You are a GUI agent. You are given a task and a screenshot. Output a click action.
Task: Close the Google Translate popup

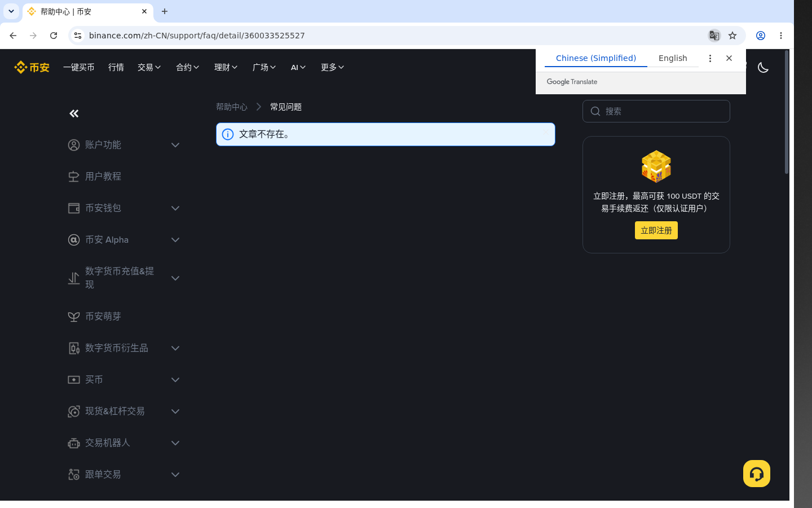tap(729, 58)
